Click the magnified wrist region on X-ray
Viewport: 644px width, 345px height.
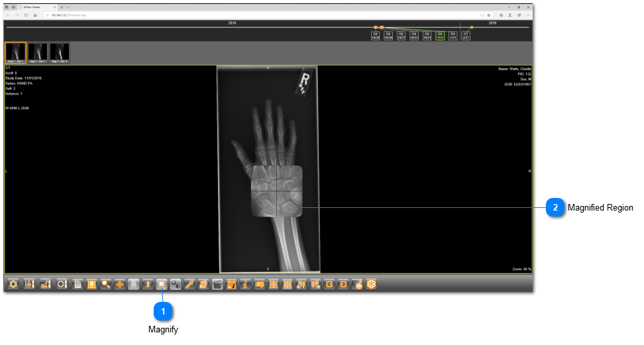coord(277,191)
